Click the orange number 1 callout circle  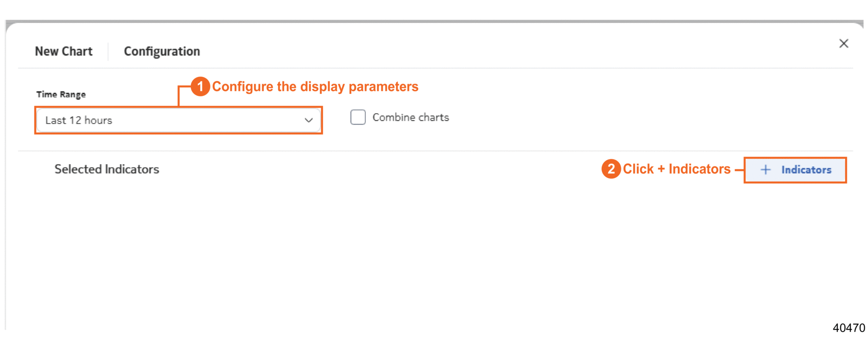coord(200,86)
